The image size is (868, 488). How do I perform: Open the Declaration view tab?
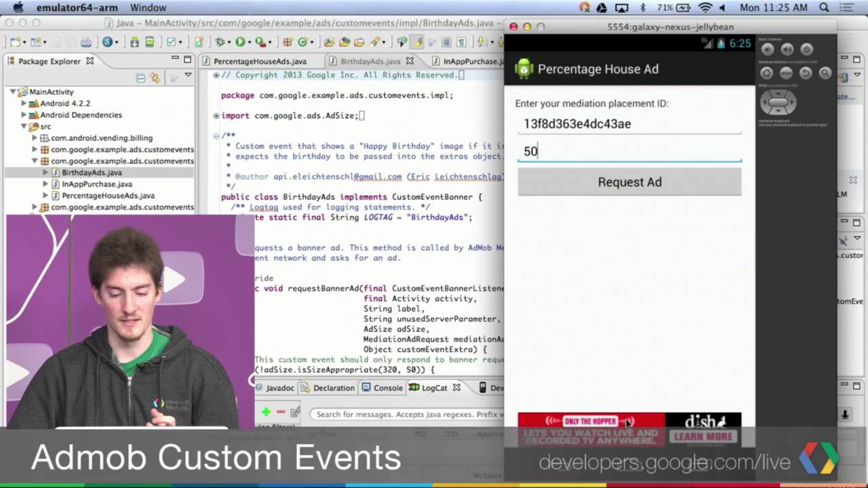pyautogui.click(x=328, y=388)
